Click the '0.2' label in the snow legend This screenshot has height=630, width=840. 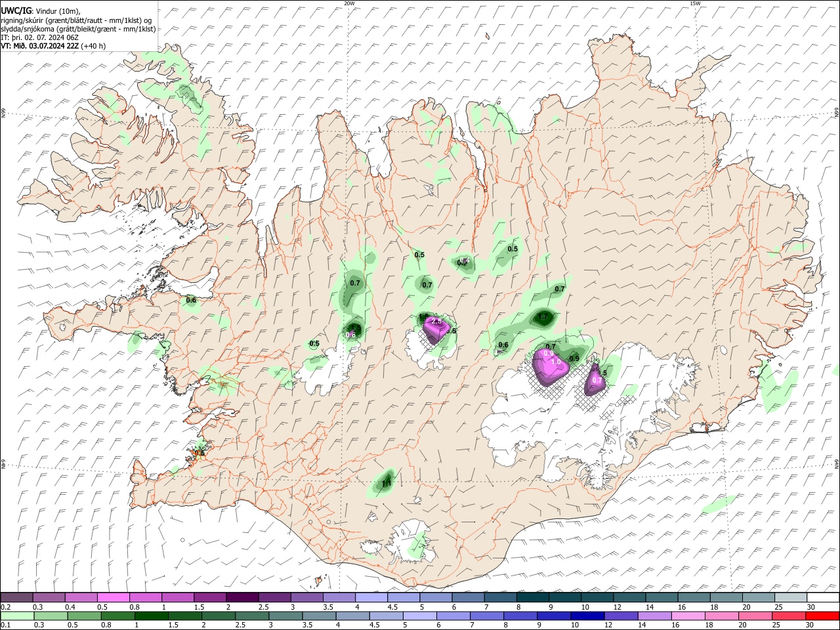6,607
